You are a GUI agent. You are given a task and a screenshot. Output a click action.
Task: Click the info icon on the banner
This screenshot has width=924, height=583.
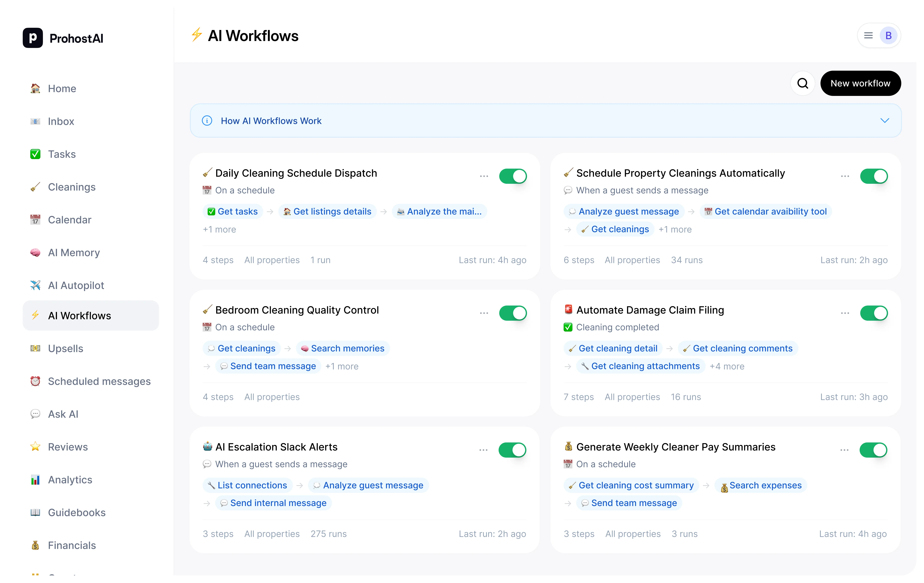(207, 121)
